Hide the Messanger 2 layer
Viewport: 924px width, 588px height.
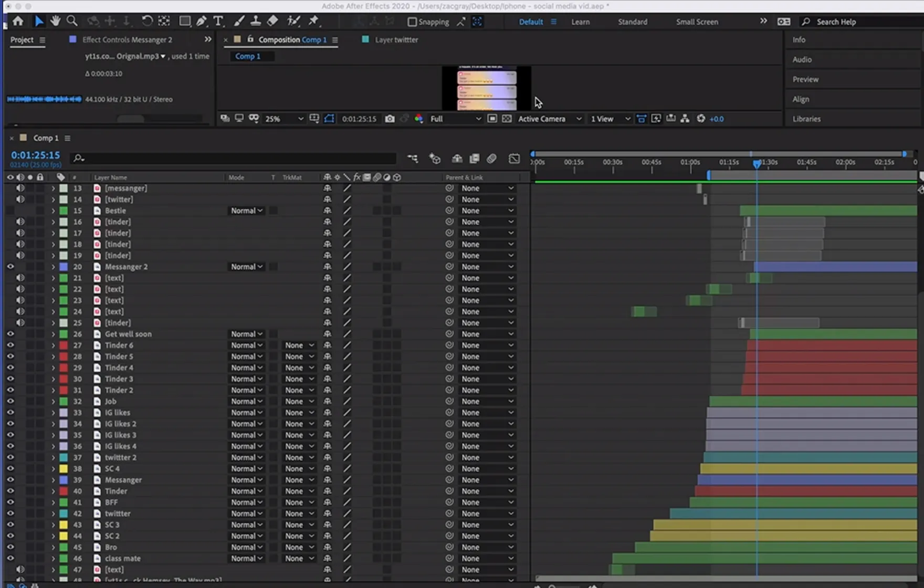pos(10,267)
